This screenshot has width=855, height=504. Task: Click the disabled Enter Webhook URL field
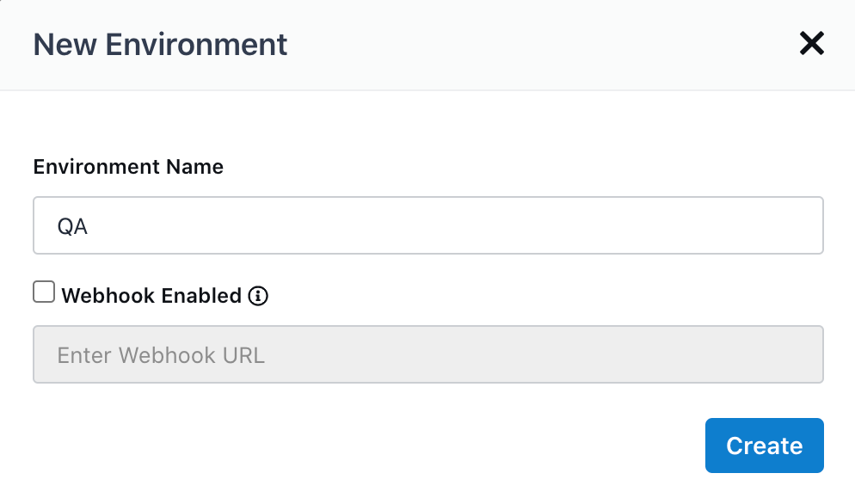[428, 354]
